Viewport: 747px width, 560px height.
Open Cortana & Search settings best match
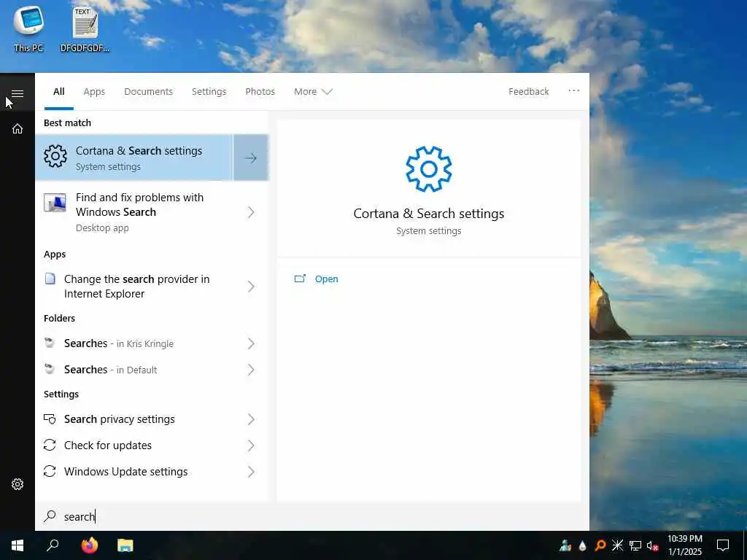tap(134, 157)
